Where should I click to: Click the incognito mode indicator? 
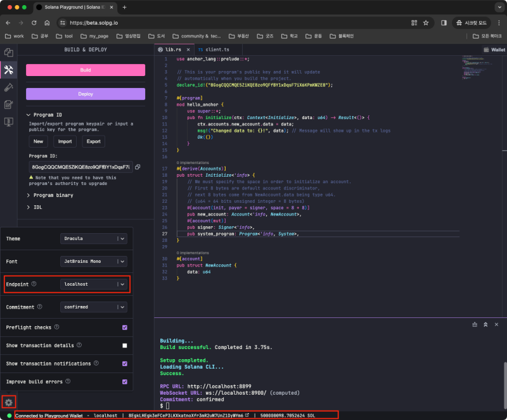click(472, 23)
